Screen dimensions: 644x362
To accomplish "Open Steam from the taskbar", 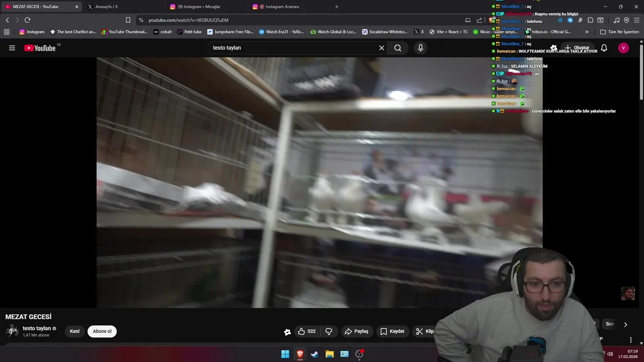I will 314,354.
